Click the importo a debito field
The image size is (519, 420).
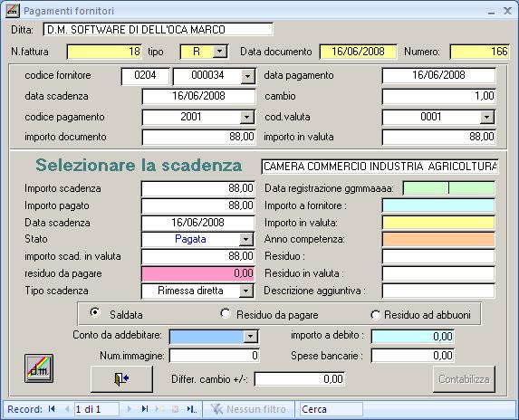click(412, 337)
